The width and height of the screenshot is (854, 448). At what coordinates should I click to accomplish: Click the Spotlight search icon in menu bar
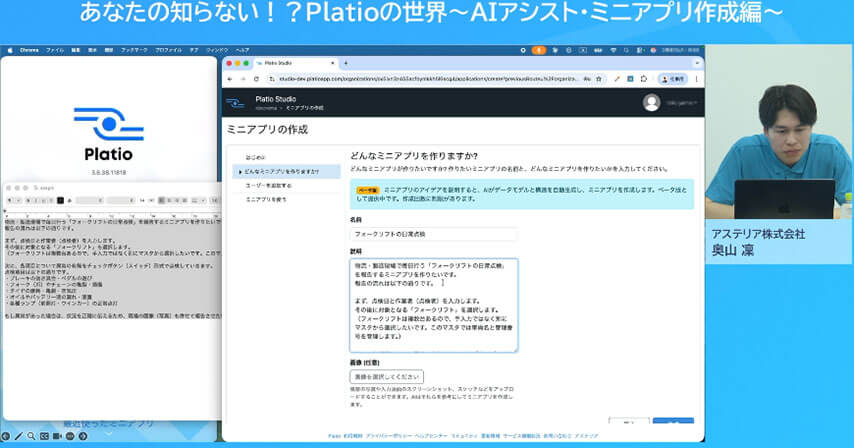(x=626, y=50)
